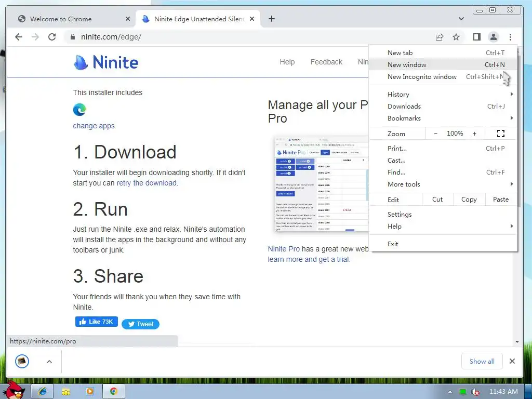Show hidden tray icons arrow
Viewport: 532px width, 399px height.
450,392
